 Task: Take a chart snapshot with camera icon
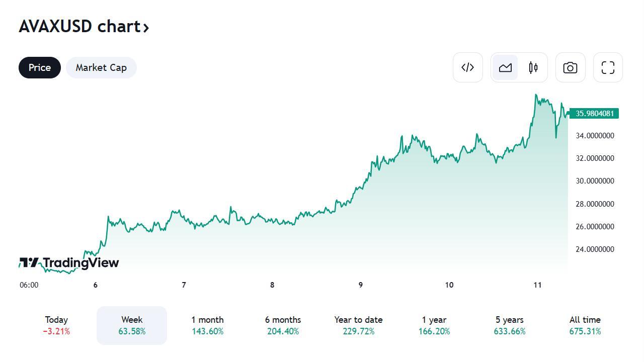[570, 67]
